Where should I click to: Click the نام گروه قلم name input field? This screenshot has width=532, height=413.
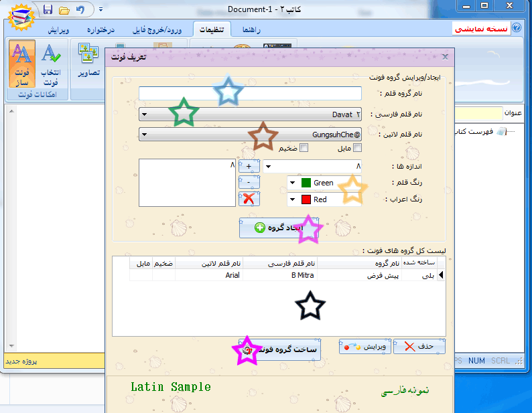250,93
